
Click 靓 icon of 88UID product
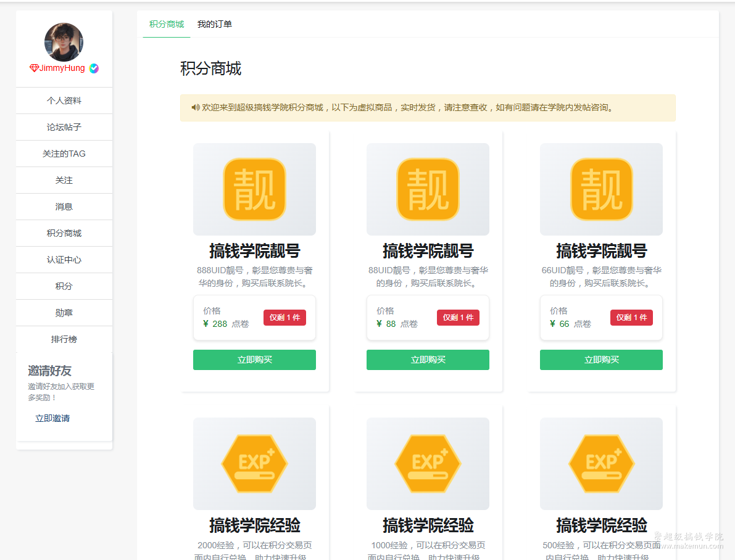[428, 189]
